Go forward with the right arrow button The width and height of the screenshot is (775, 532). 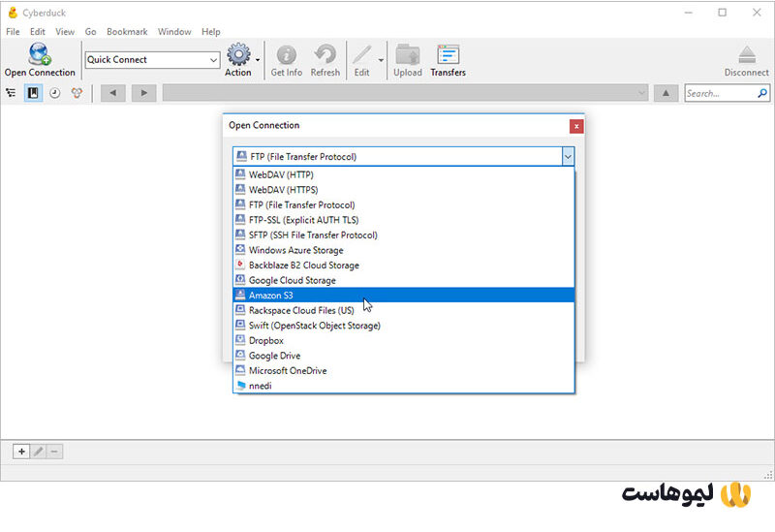click(143, 93)
